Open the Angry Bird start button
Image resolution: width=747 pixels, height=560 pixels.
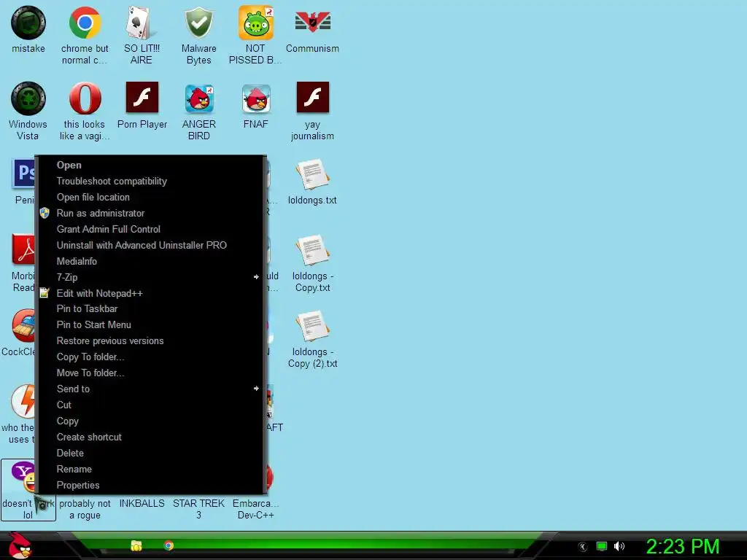[x=20, y=545]
